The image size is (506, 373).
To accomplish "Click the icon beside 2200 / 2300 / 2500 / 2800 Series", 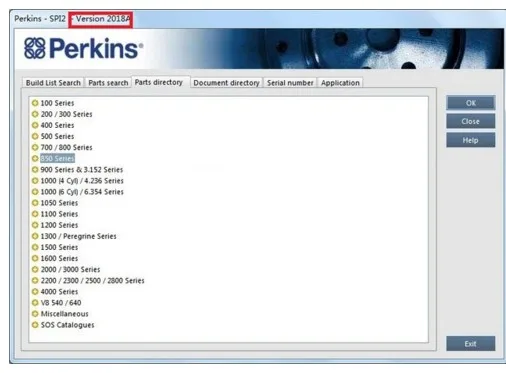I will pos(35,280).
